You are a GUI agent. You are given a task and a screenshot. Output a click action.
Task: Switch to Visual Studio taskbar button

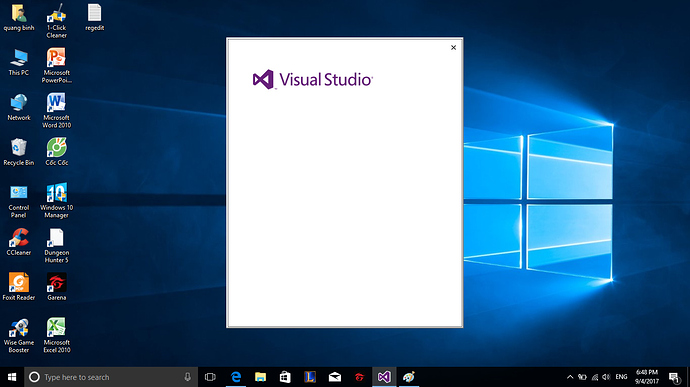[384, 377]
